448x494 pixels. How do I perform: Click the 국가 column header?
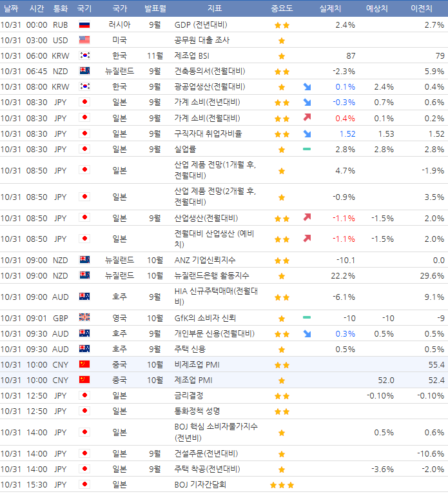(x=120, y=8)
